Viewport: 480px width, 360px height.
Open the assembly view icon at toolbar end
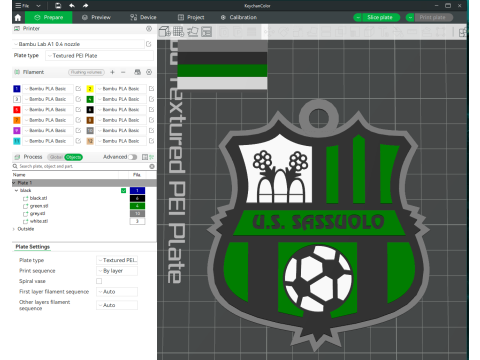[463, 32]
